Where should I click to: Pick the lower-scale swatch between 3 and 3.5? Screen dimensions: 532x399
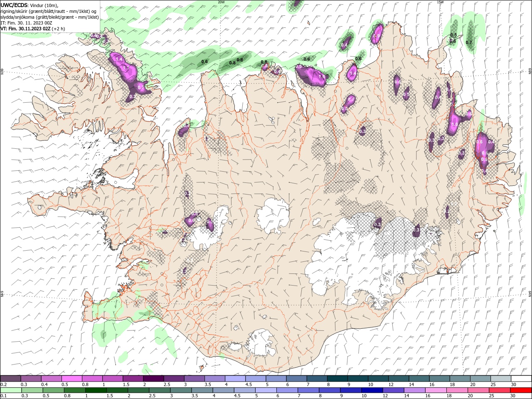[x=180, y=390]
